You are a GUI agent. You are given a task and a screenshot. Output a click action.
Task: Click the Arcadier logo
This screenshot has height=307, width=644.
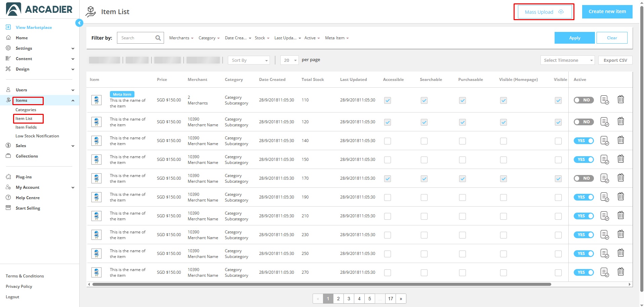coord(39,9)
